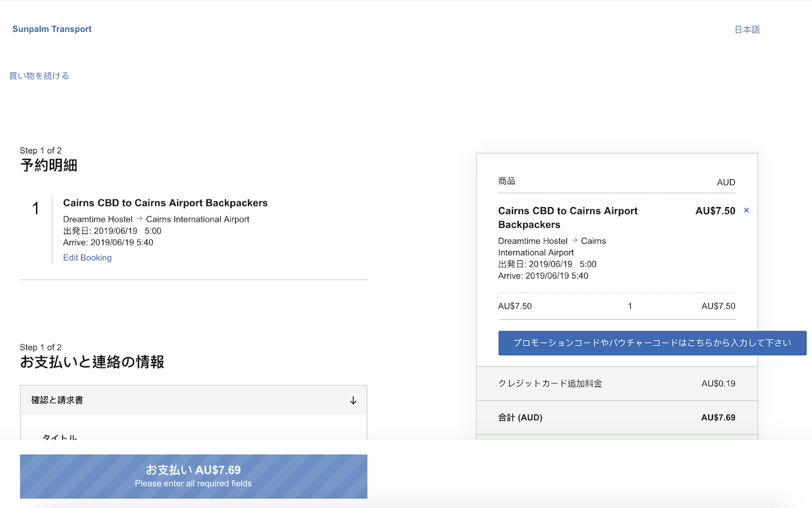812x508 pixels.
Task: Click the route arrow icon in the order summary
Action: click(574, 241)
